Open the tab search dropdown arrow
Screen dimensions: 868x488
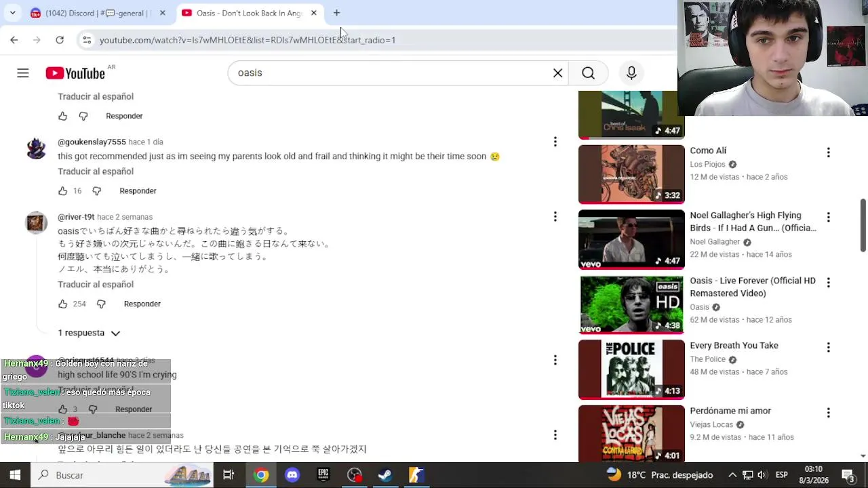point(12,13)
